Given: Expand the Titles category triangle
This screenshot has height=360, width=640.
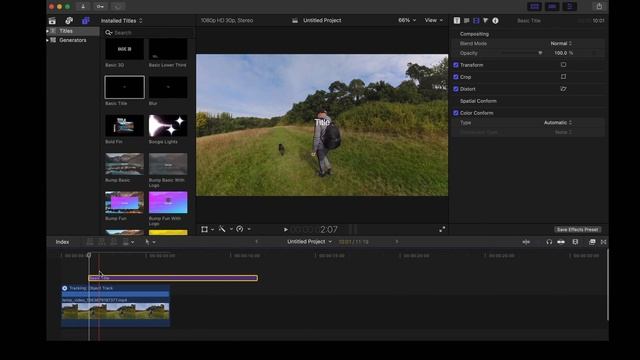Looking at the screenshot, I should pyautogui.click(x=48, y=31).
